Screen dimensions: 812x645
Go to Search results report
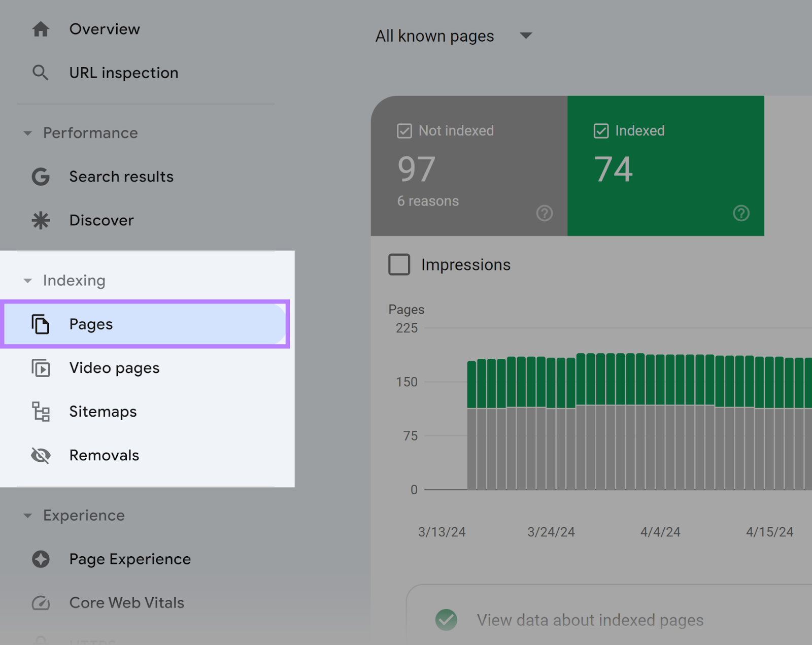[121, 177]
